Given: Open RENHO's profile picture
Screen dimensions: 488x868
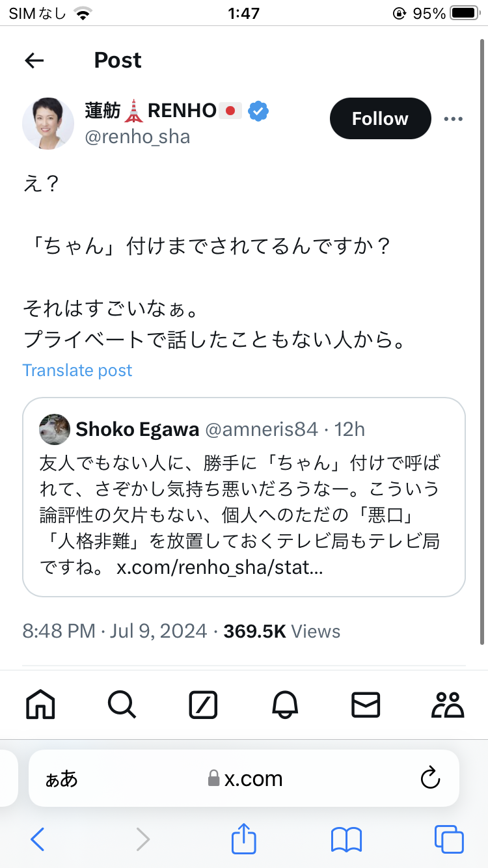Looking at the screenshot, I should pos(48,124).
